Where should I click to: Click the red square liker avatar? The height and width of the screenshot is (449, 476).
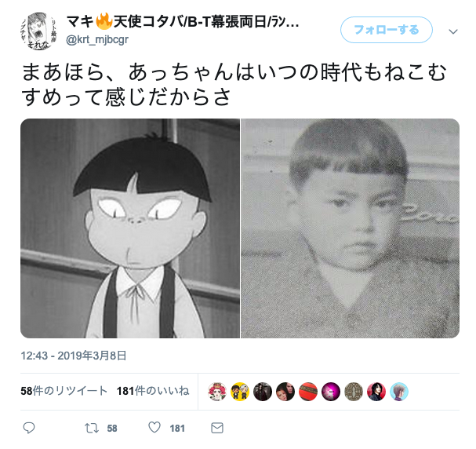(x=308, y=392)
